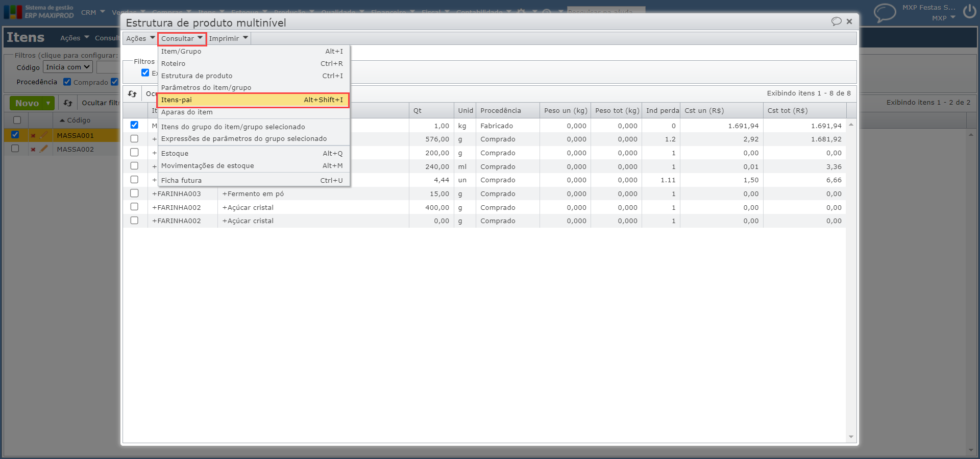This screenshot has height=459, width=980.
Task: Tick the checkbox of the Açúcar cristal 400,00 row
Action: [x=134, y=207]
